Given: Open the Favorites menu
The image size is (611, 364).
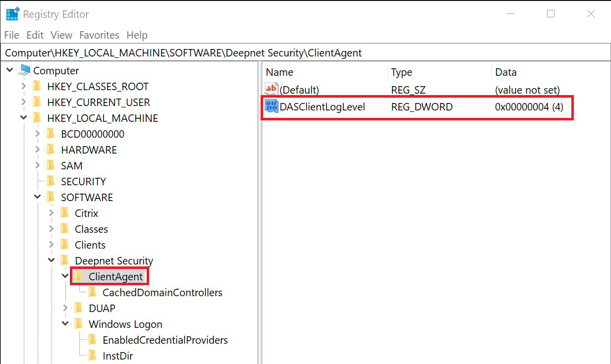Looking at the screenshot, I should (x=99, y=35).
